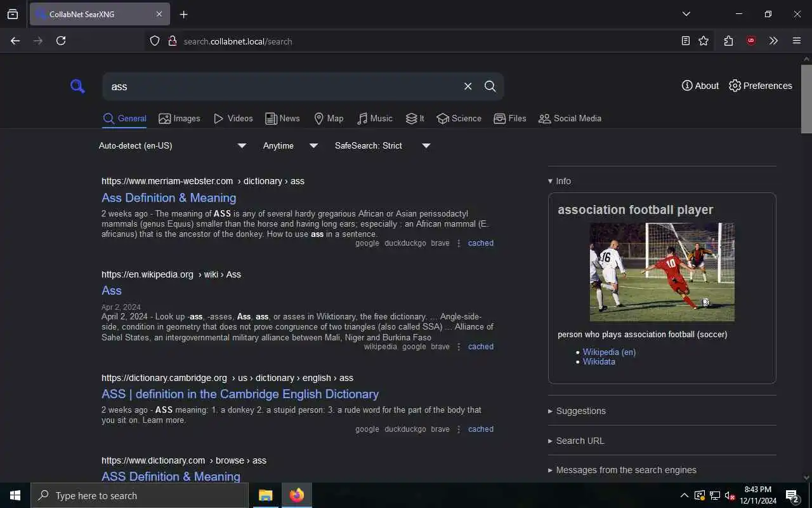The width and height of the screenshot is (812, 508).
Task: Switch to the Files tab
Action: [510, 119]
